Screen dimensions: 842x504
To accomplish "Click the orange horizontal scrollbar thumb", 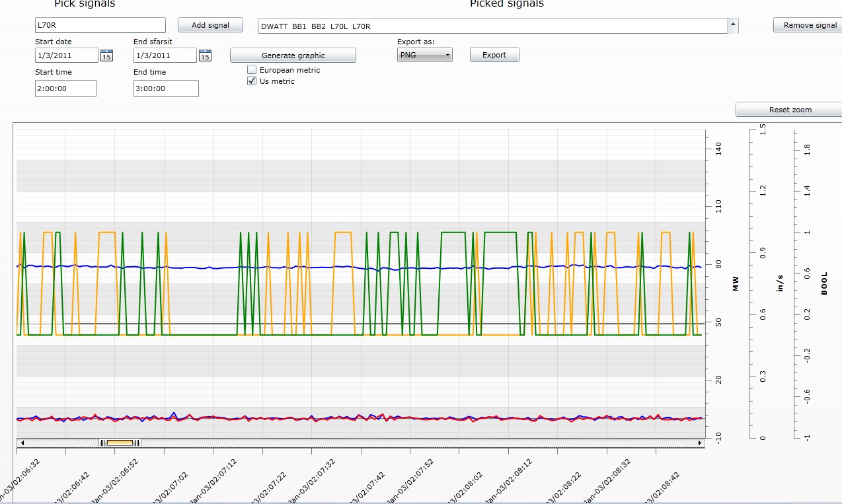I will (120, 443).
